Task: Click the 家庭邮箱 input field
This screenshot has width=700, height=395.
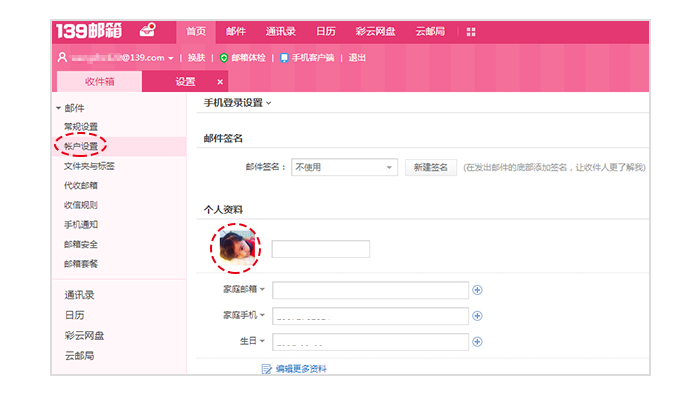Action: (371, 290)
